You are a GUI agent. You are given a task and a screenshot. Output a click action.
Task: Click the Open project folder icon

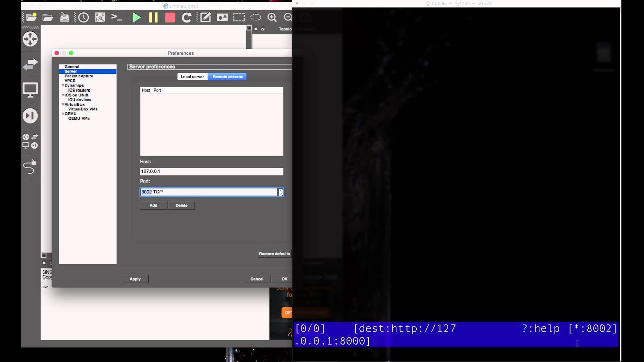(48, 18)
